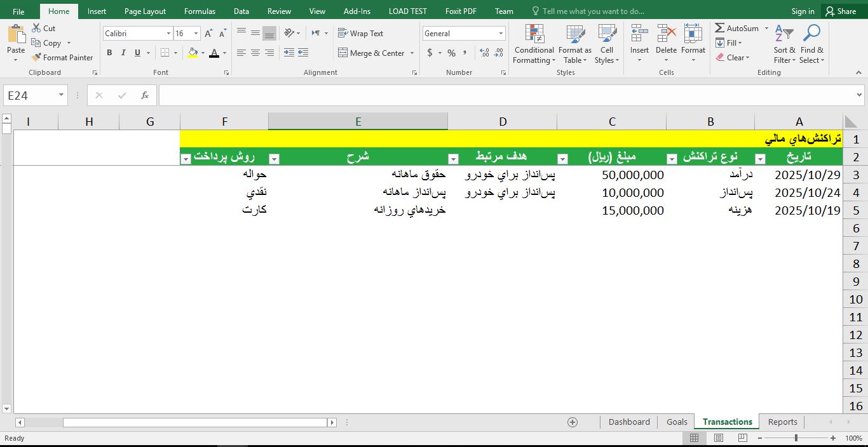Switch to the Formulas ribbon tab
The width and height of the screenshot is (868, 447).
coord(200,11)
